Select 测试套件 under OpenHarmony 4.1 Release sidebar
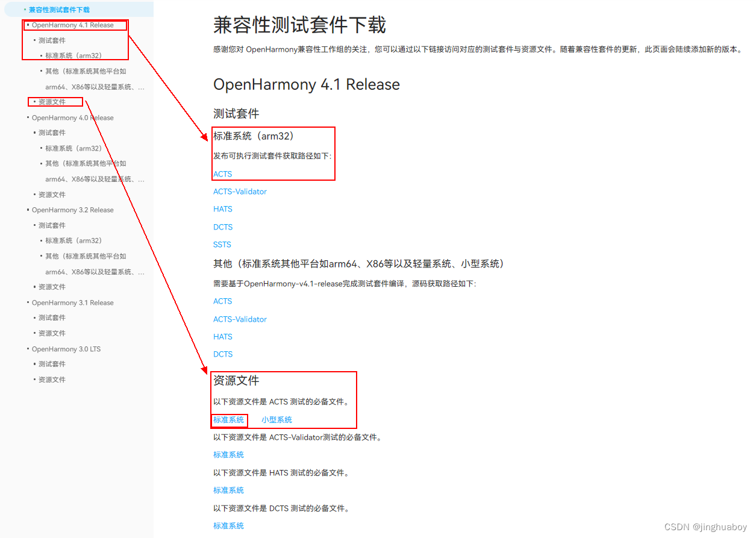 tap(52, 40)
